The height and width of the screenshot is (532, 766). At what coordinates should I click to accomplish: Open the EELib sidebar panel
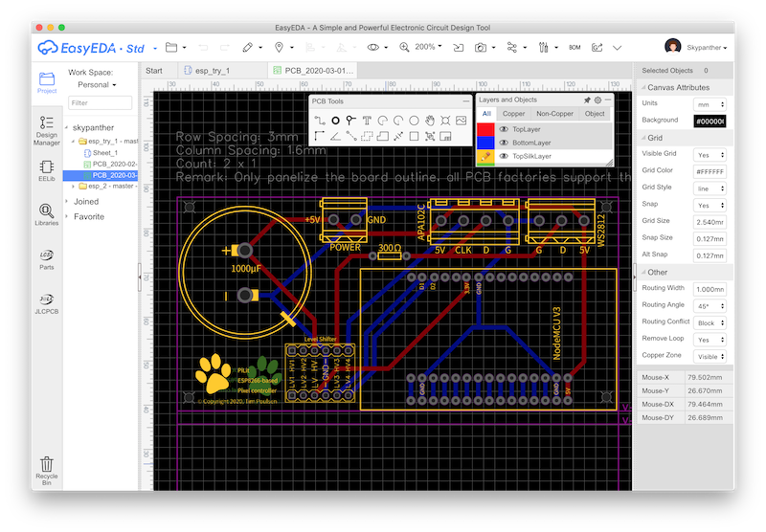pyautogui.click(x=46, y=170)
